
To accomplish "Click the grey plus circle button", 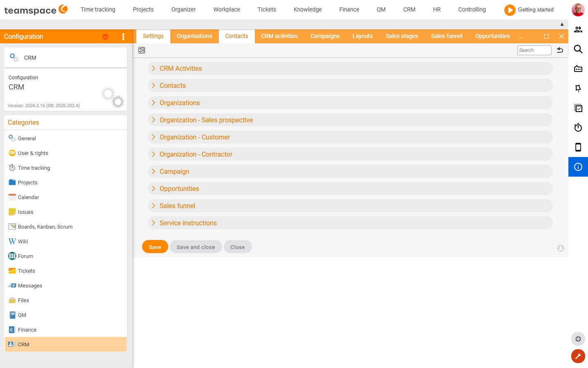I will tap(578, 339).
